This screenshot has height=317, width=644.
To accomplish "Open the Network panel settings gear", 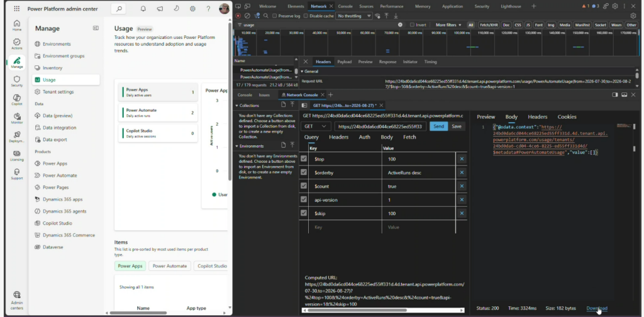I will tap(633, 16).
